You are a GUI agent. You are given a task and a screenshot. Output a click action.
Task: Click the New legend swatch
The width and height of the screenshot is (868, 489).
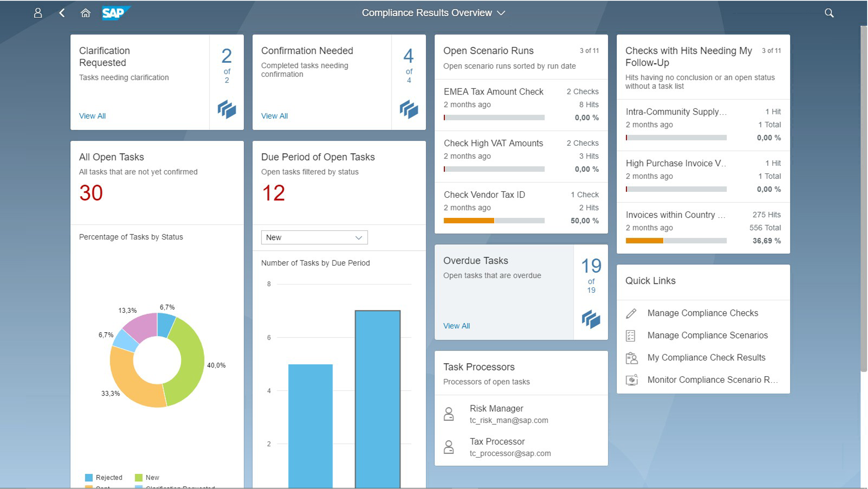click(x=139, y=478)
